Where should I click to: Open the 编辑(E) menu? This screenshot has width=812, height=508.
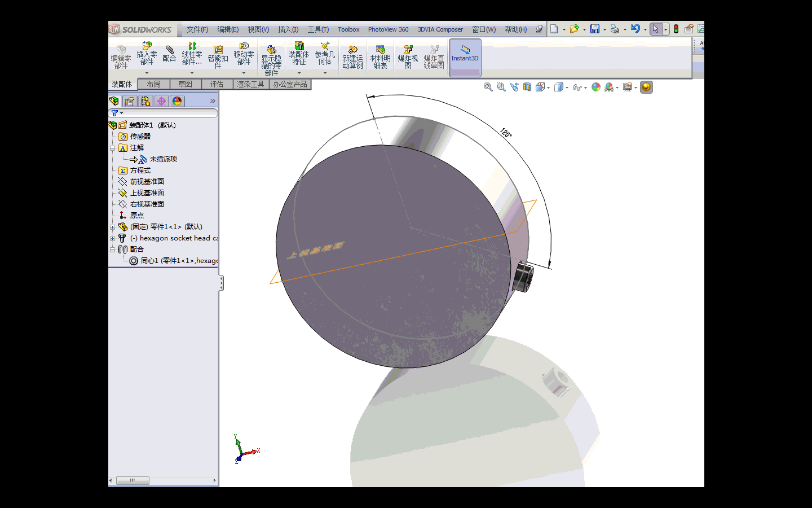point(228,29)
